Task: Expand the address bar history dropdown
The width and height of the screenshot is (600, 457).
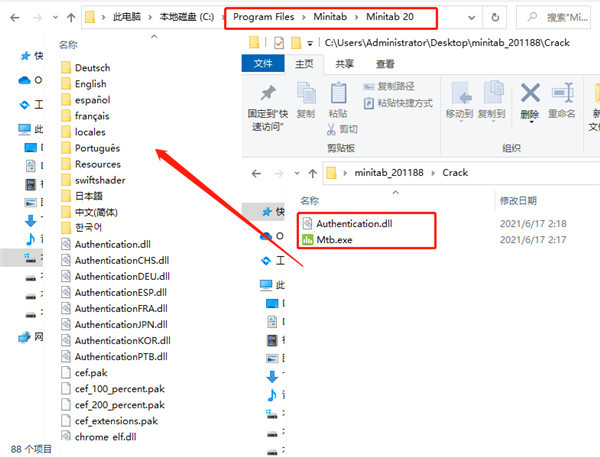Action: point(472,18)
